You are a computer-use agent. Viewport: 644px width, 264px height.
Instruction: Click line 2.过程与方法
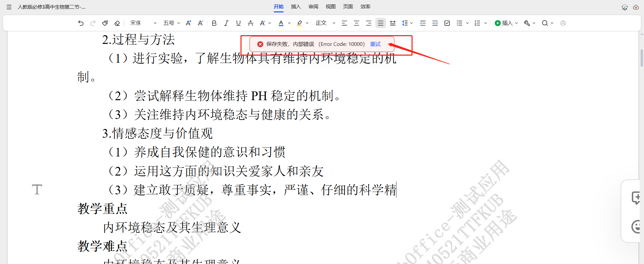[139, 40]
